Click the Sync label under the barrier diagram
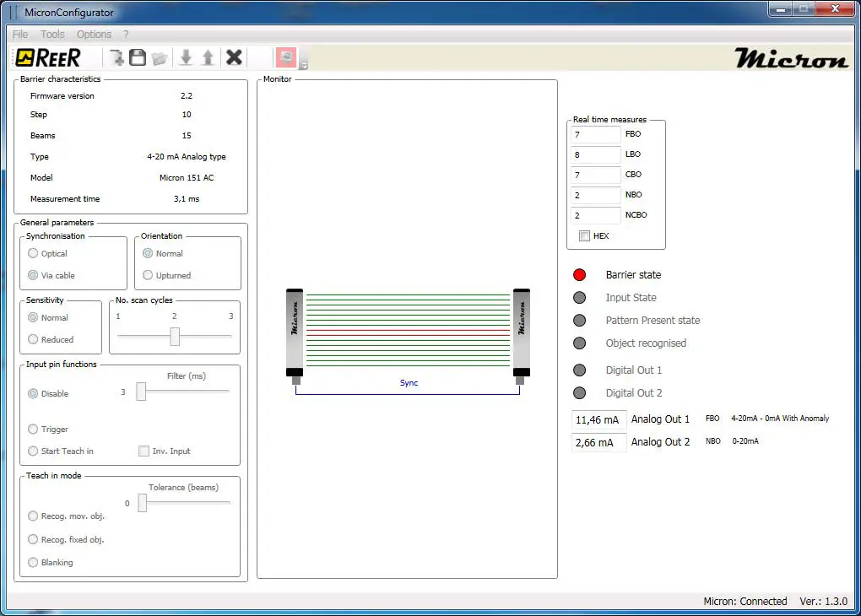The height and width of the screenshot is (616, 861). coord(409,382)
